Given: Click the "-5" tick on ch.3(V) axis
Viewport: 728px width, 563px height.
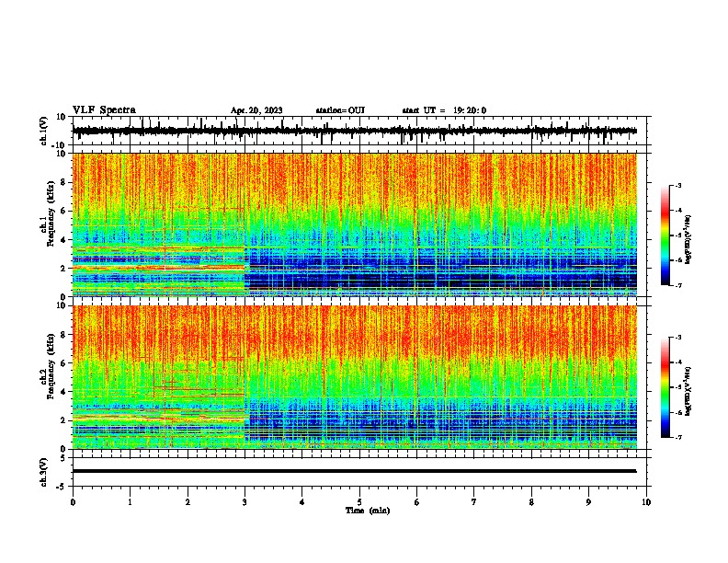Looking at the screenshot, I should tap(62, 487).
